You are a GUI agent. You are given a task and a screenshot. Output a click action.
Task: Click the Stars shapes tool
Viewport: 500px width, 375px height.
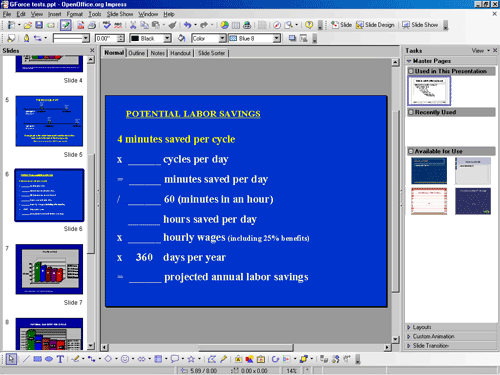pyautogui.click(x=191, y=359)
